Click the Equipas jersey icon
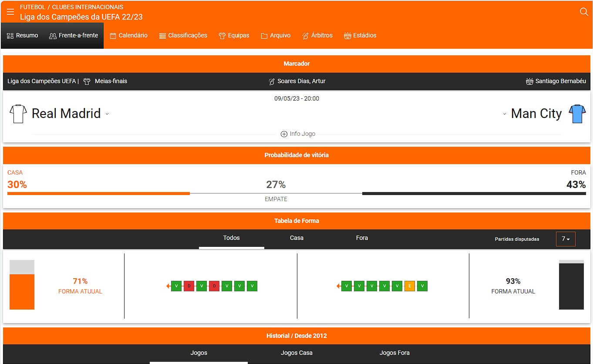 (222, 36)
